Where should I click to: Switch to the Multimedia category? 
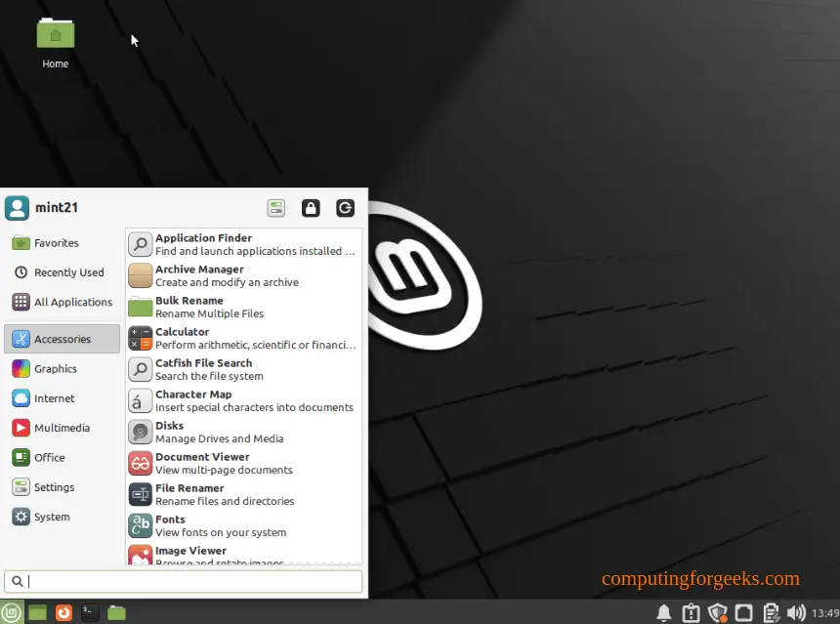(62, 428)
